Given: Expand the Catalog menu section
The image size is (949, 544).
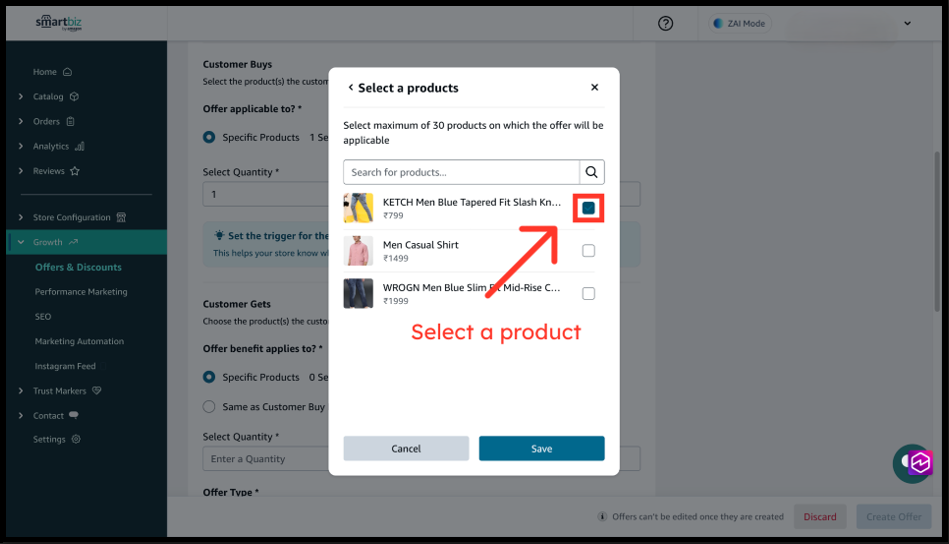Looking at the screenshot, I should (x=22, y=97).
